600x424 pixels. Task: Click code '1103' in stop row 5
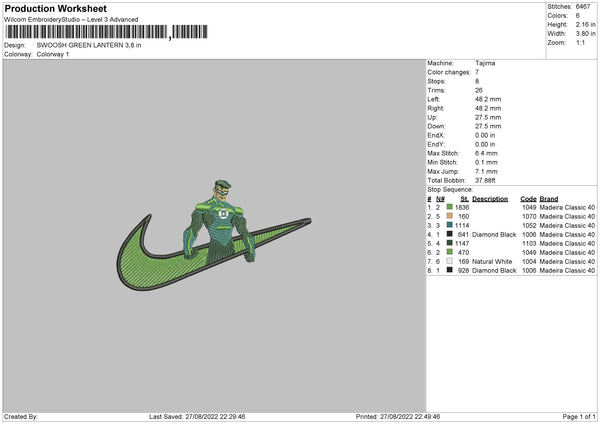click(529, 243)
